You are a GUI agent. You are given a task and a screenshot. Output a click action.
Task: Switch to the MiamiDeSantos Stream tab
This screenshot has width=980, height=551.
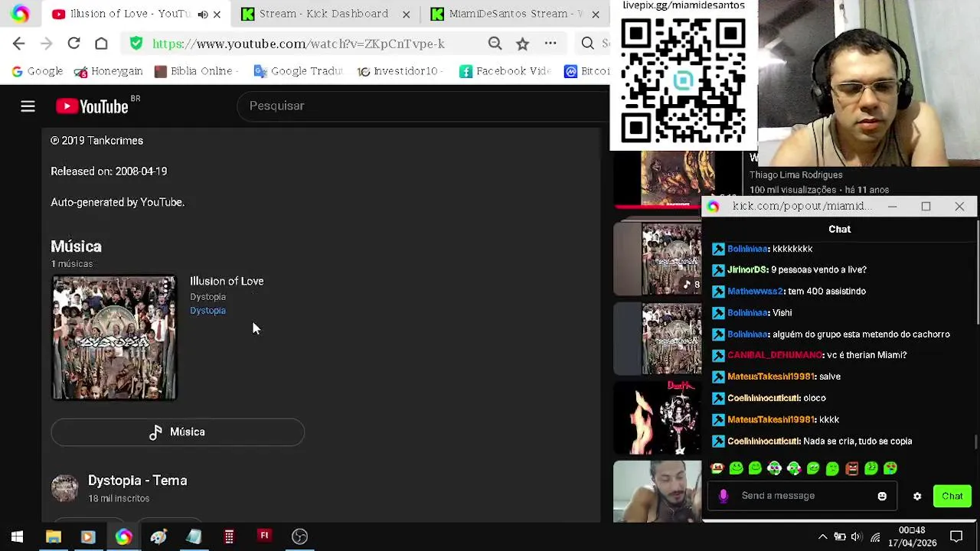pos(514,14)
